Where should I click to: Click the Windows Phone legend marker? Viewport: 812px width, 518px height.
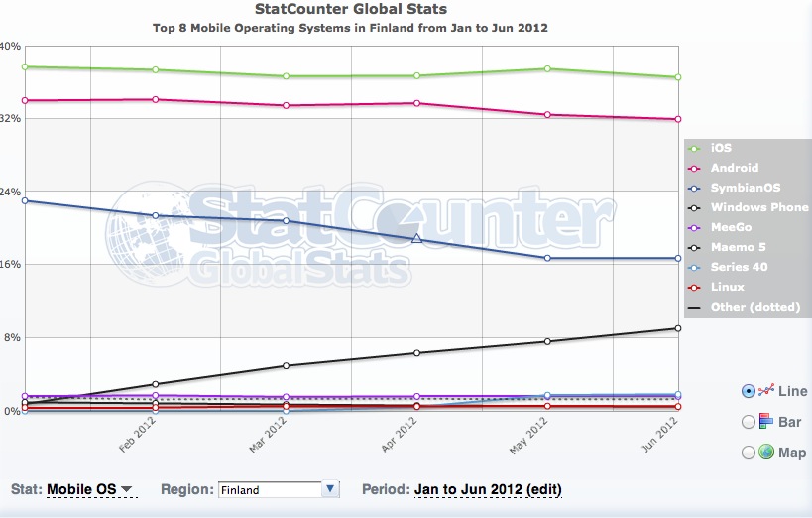pos(695,207)
